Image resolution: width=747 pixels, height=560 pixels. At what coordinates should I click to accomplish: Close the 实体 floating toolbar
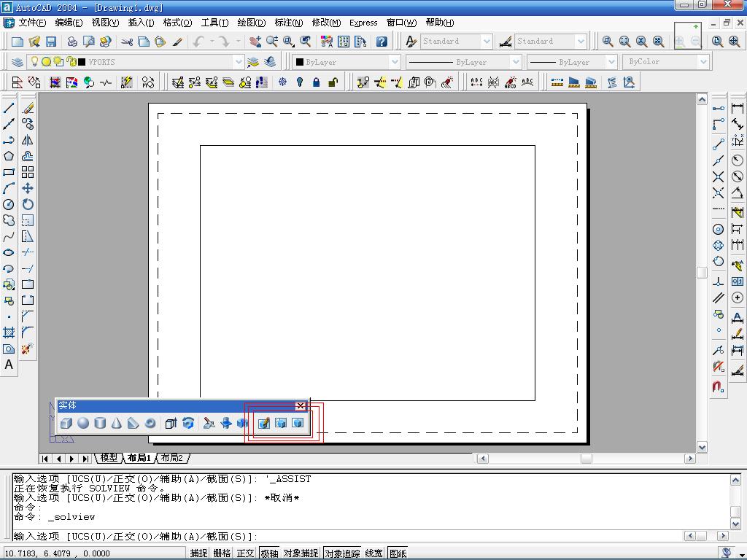click(x=301, y=405)
